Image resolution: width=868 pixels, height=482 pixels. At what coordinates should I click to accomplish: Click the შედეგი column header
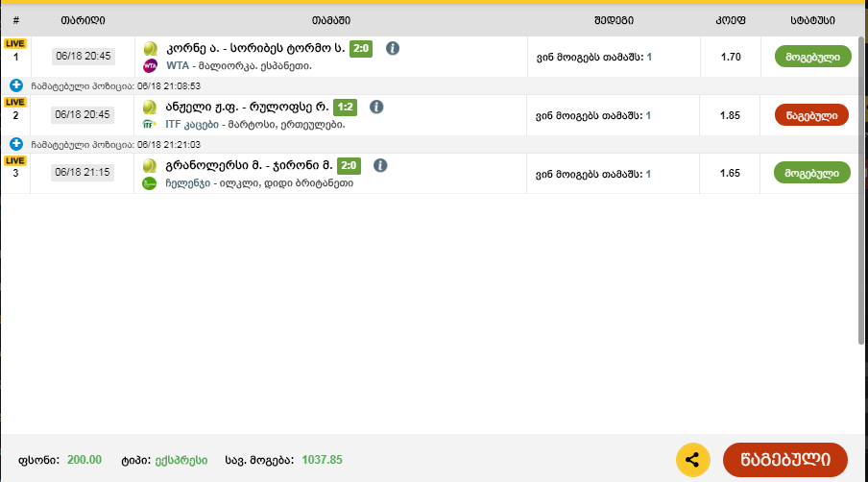[614, 20]
